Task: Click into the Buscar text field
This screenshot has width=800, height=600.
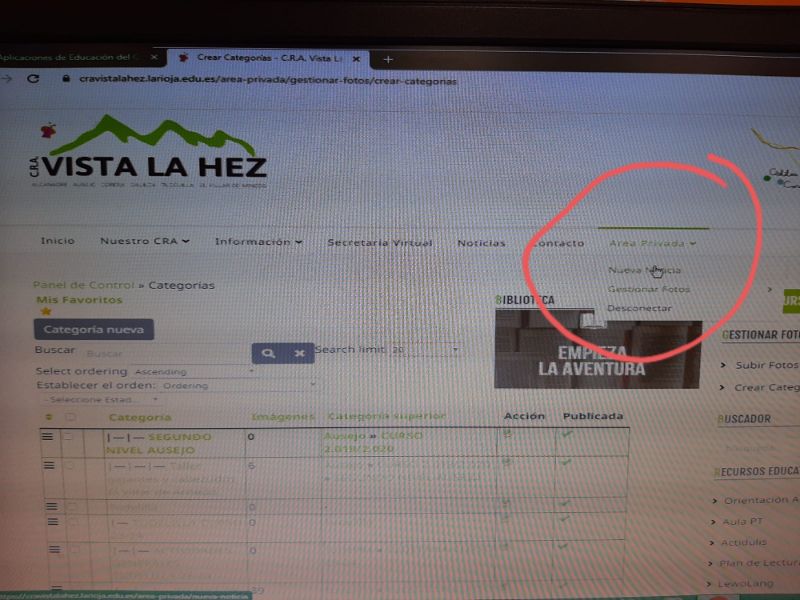Action: pos(165,353)
